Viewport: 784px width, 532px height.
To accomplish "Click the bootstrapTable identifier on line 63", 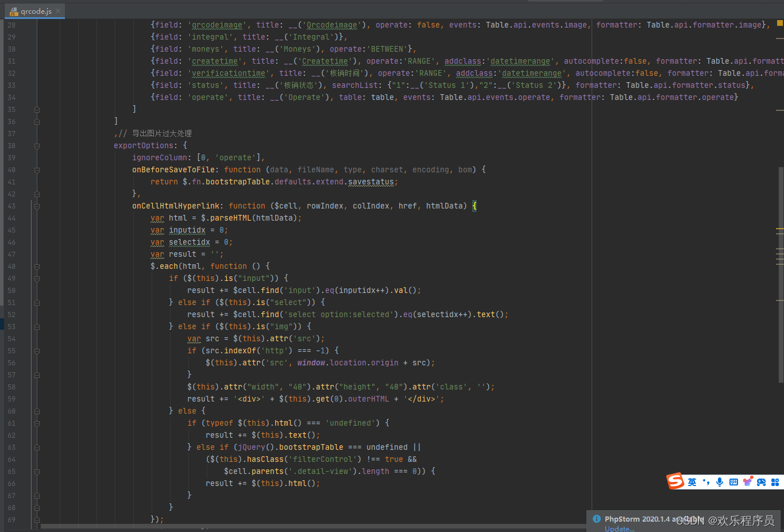I will pos(311,447).
